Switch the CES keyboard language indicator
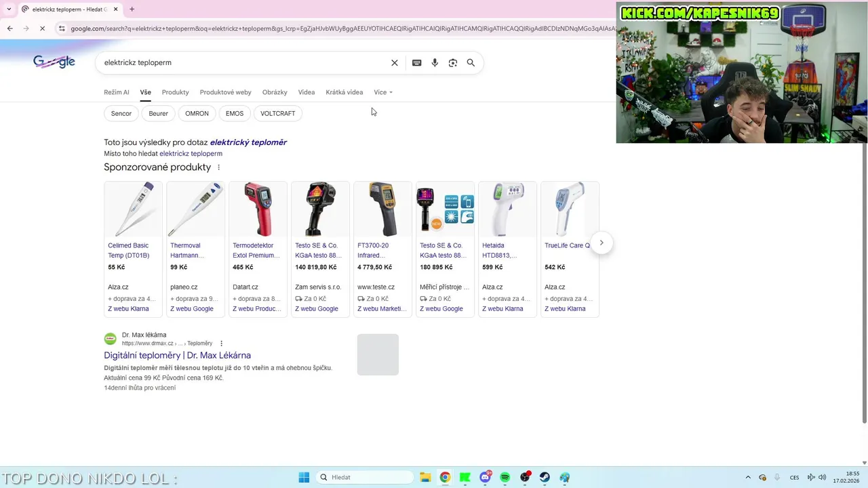This screenshot has width=868, height=488. (794, 477)
